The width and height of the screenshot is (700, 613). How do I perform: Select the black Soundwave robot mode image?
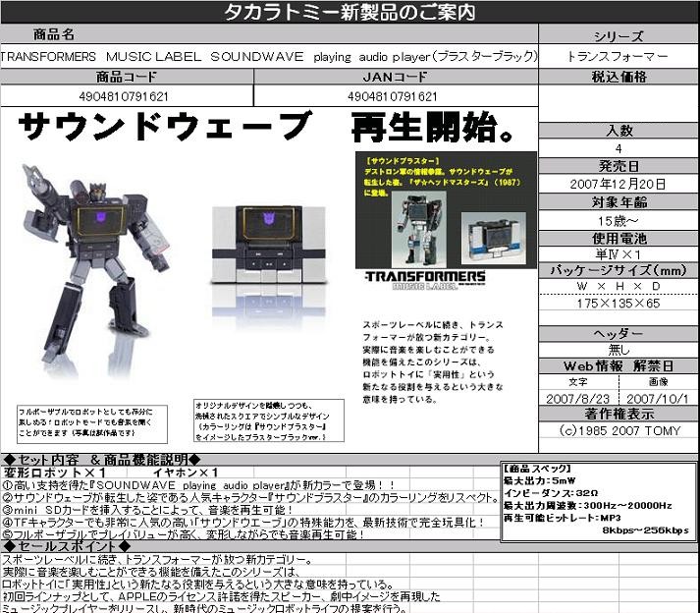click(x=95, y=263)
